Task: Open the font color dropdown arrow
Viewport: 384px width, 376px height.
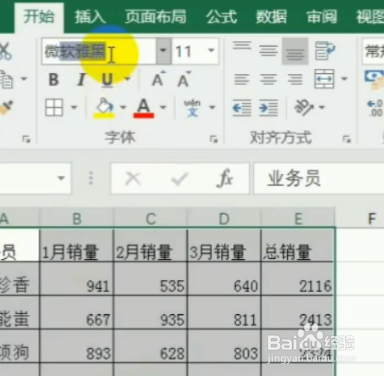Action: (x=163, y=107)
